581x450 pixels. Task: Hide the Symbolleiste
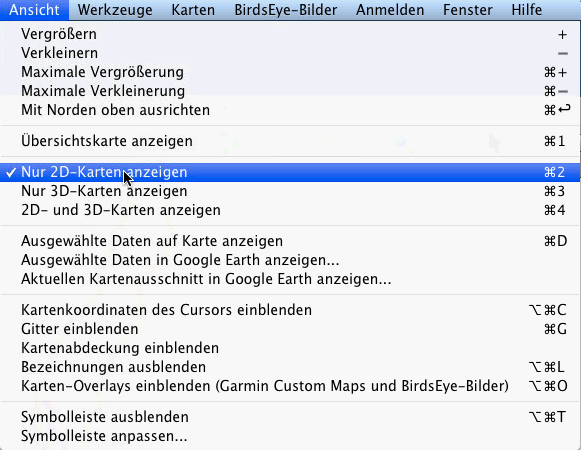(290, 417)
